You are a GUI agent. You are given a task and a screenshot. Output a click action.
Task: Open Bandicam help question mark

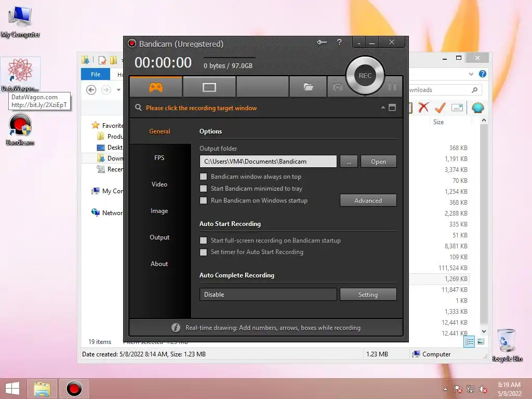(339, 42)
